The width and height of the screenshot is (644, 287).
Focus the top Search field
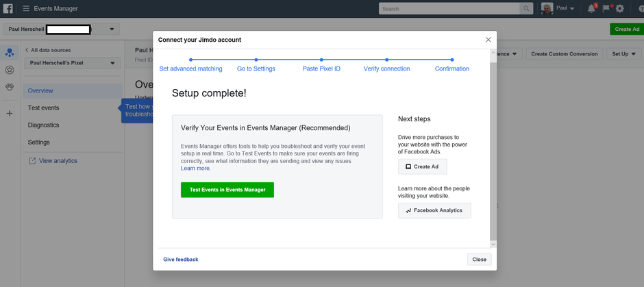tap(449, 9)
